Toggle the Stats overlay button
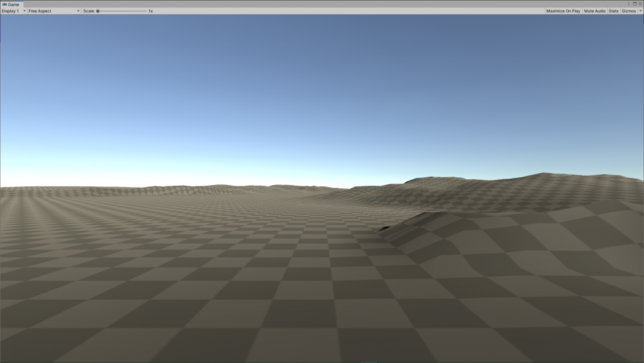Screen dimensions: 644x363 (x=613, y=11)
